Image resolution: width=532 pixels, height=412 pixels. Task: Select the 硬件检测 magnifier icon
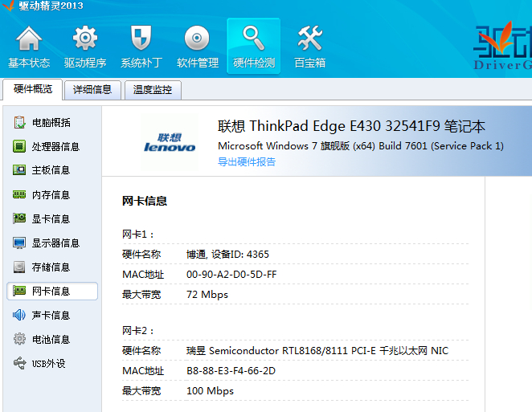click(x=253, y=39)
